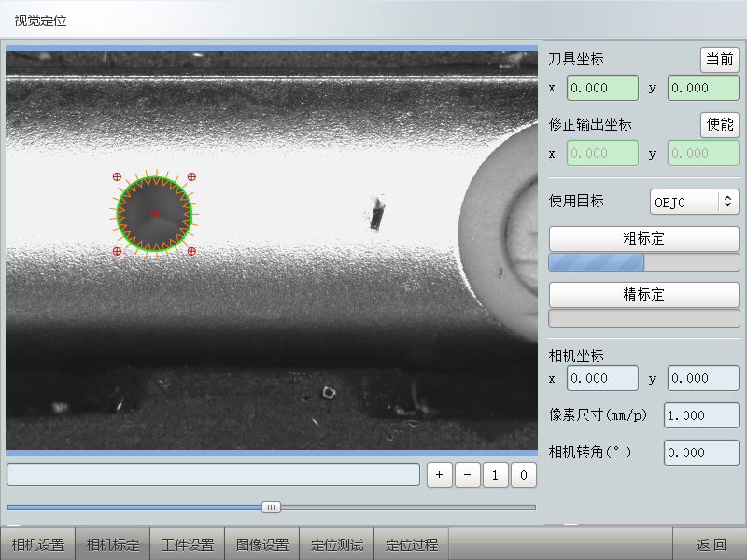The height and width of the screenshot is (560, 747).
Task: Click the 当前 button for tool coordinates
Action: coord(719,59)
